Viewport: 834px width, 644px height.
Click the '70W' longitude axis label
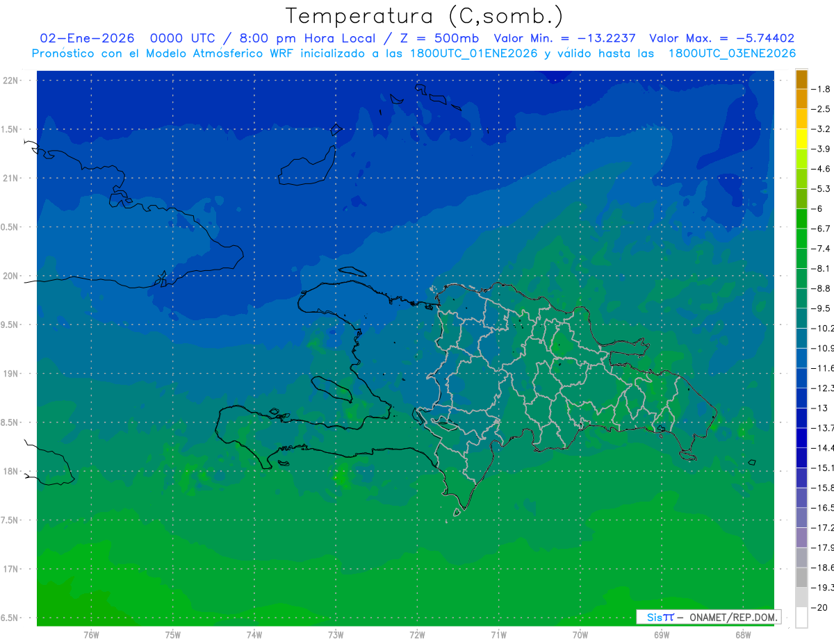click(x=580, y=634)
